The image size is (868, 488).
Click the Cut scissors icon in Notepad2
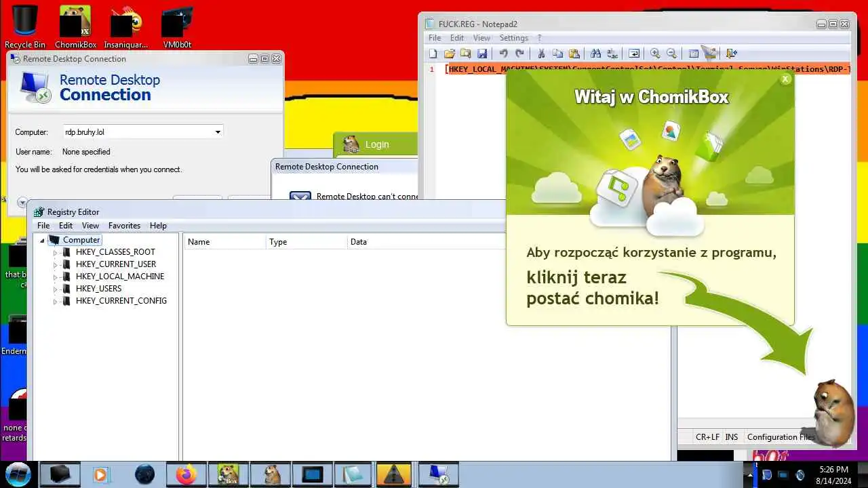[541, 54]
